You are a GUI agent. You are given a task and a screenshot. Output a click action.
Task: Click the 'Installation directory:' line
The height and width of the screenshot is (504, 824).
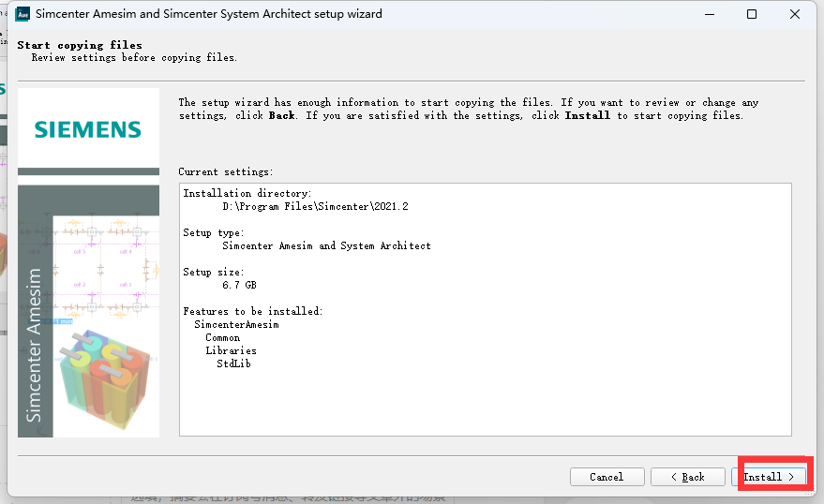tap(247, 193)
